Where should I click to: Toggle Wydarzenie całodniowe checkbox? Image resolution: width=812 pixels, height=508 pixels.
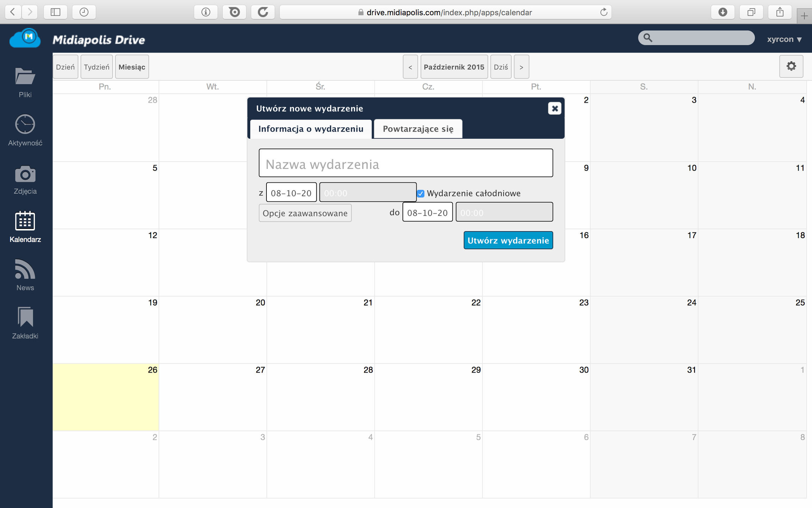pyautogui.click(x=420, y=194)
